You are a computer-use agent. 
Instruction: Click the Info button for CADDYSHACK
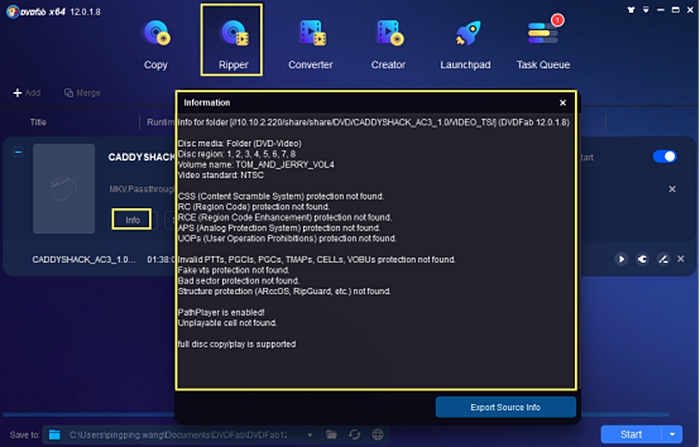click(x=132, y=220)
